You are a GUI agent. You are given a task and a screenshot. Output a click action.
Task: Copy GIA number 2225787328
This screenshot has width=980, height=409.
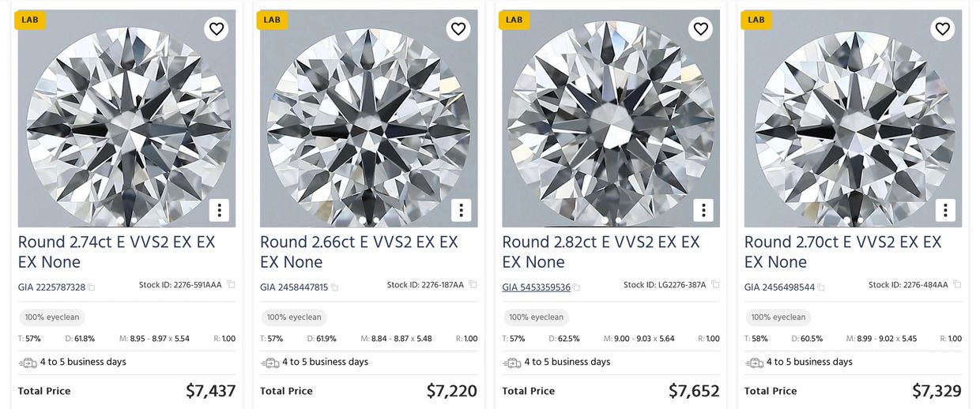[x=92, y=287]
